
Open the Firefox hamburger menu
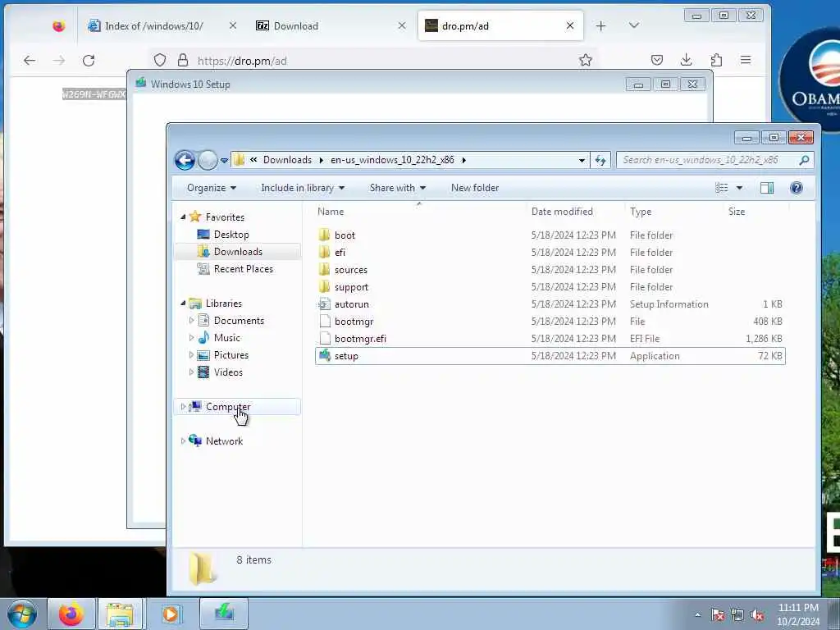pos(746,60)
